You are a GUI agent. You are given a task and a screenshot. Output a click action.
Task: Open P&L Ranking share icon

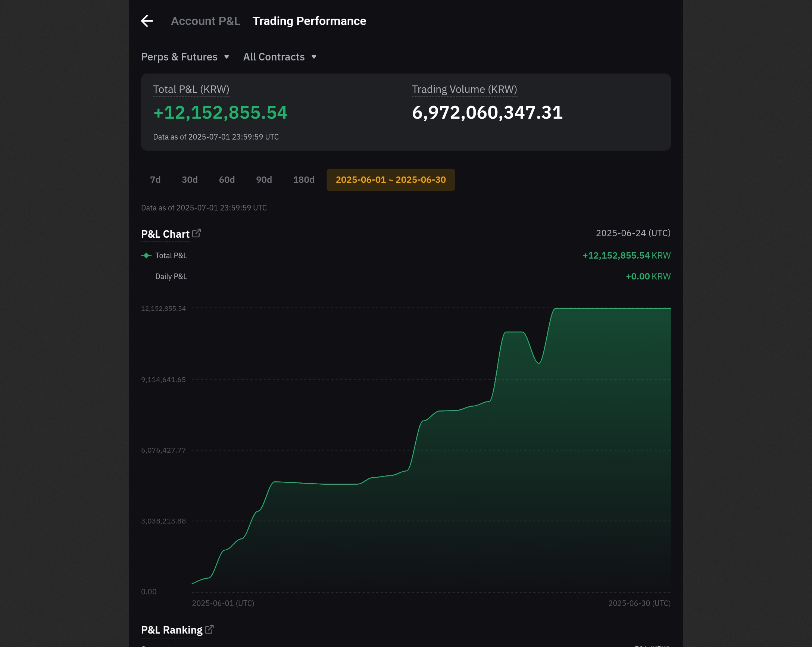[209, 629]
